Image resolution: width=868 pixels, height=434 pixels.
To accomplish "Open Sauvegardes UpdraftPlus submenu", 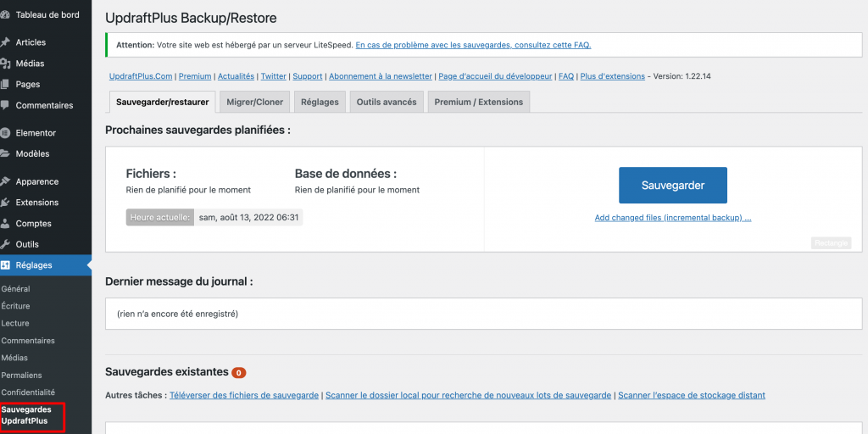I will pyautogui.click(x=26, y=415).
